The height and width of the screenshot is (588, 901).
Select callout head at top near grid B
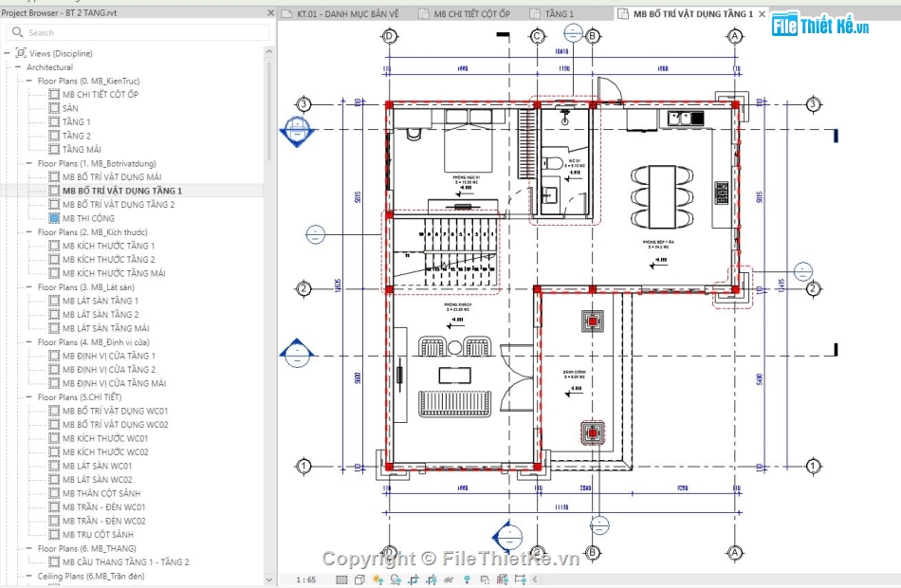point(573,33)
